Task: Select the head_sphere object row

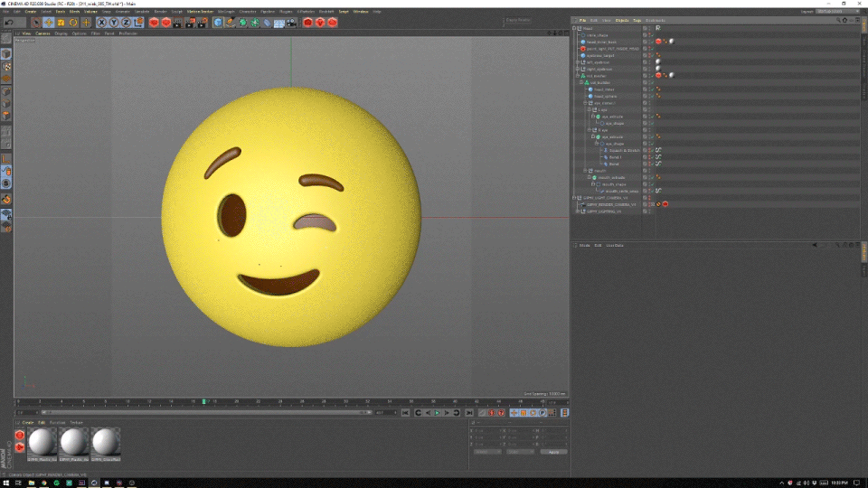Action: [x=606, y=97]
